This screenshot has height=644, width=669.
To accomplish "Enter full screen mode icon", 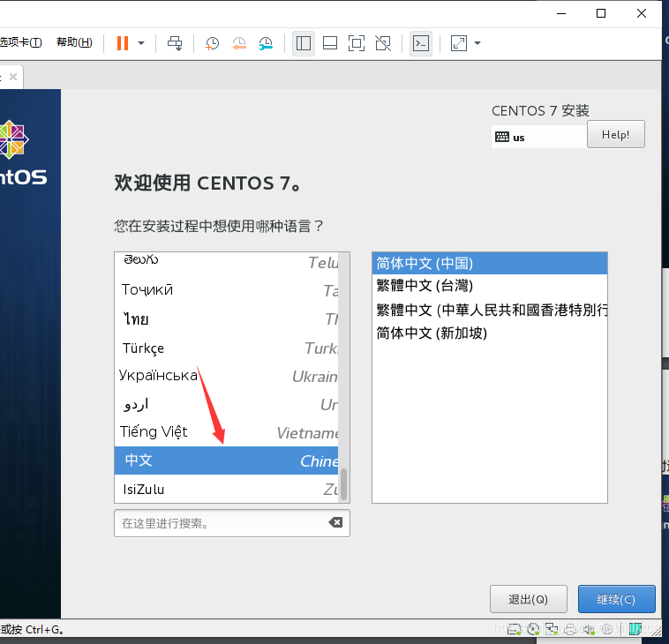I will [x=357, y=43].
